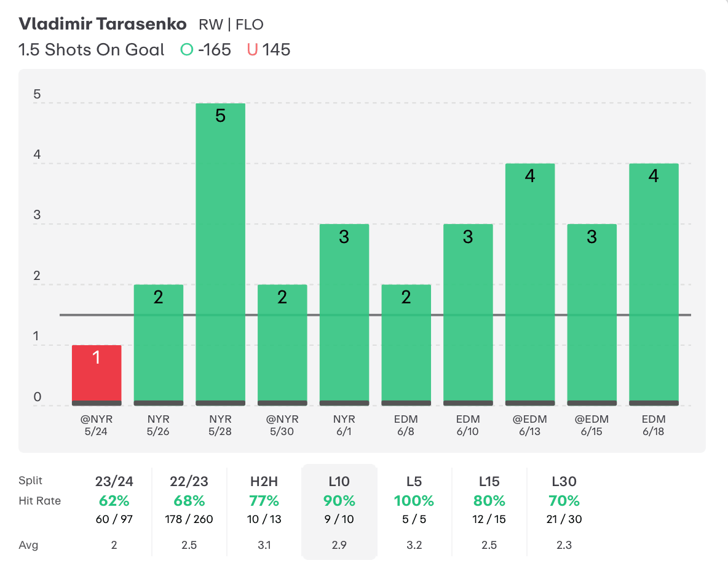Select the @NYR 5/30 green bar
728x571 pixels.
pos(282,345)
